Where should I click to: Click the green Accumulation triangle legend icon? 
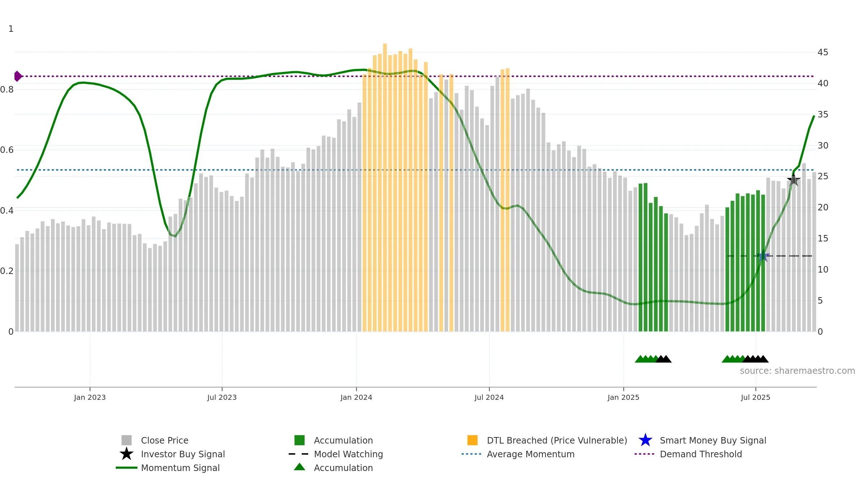(299, 467)
